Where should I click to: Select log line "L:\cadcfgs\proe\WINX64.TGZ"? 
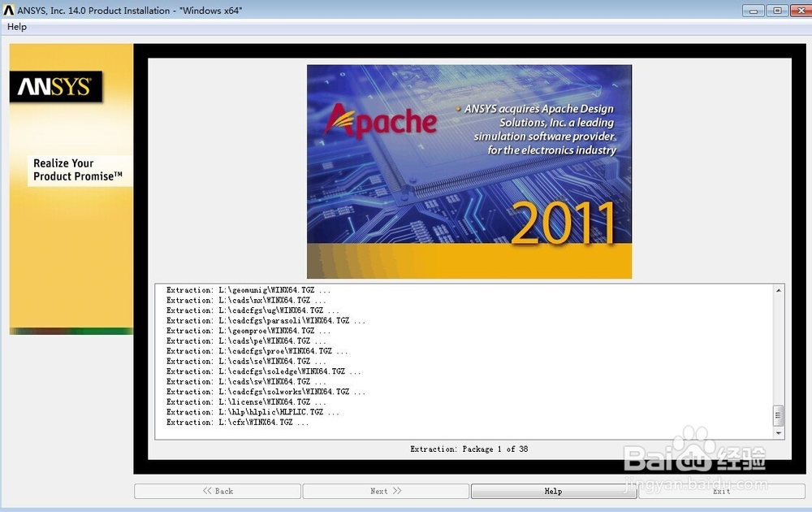pos(257,351)
